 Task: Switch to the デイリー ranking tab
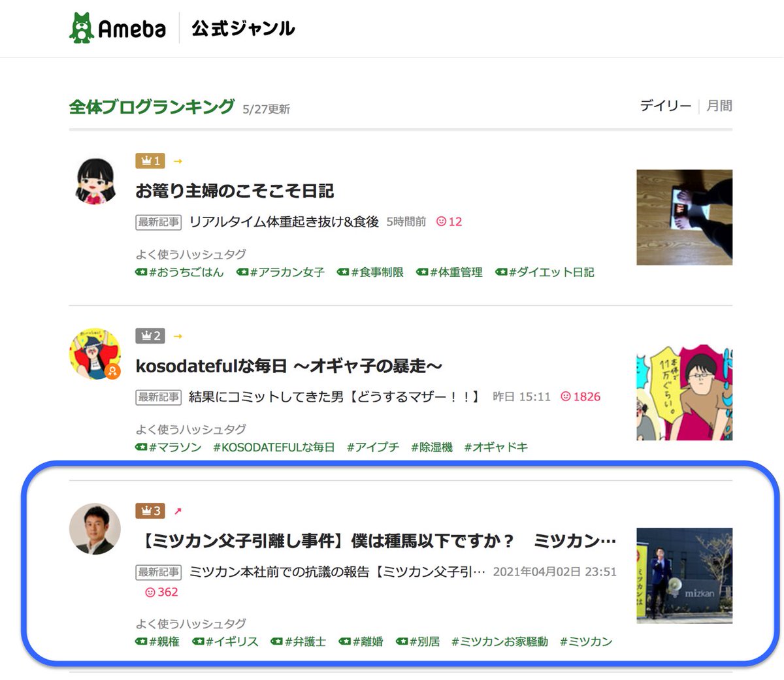pyautogui.click(x=665, y=106)
